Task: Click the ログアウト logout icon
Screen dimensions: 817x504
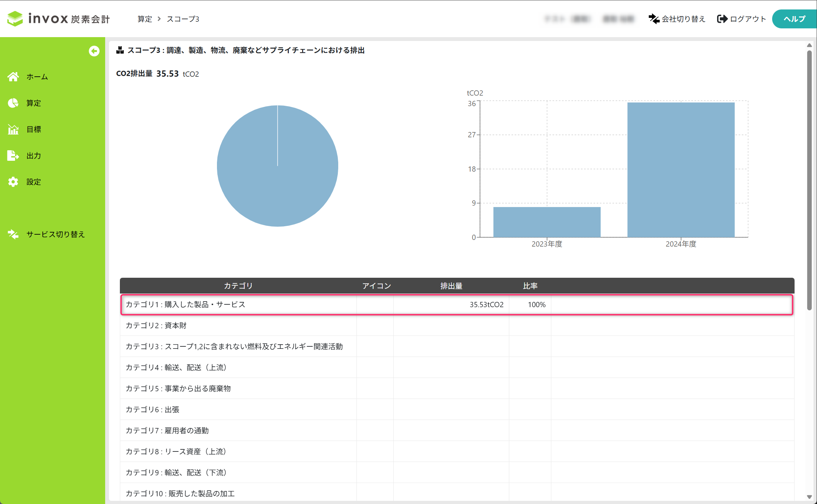Action: click(x=722, y=19)
